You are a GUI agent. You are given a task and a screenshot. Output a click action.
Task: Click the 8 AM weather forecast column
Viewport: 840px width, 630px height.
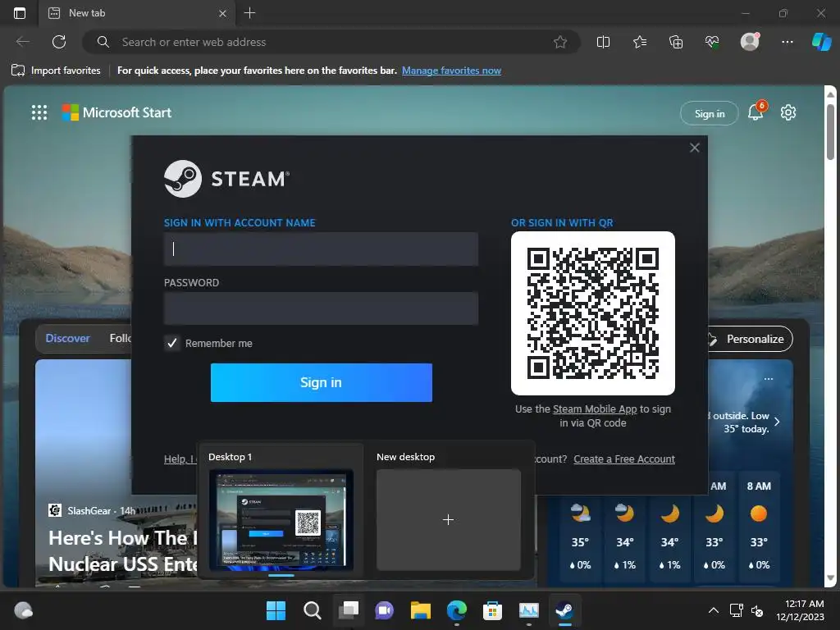[759, 527]
